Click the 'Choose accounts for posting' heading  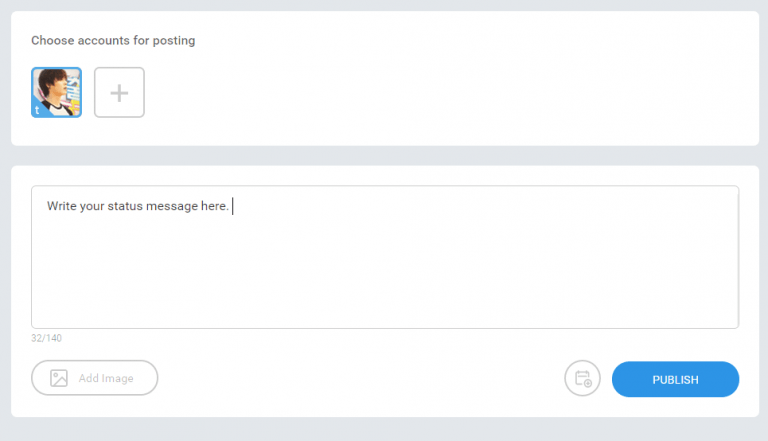click(113, 40)
